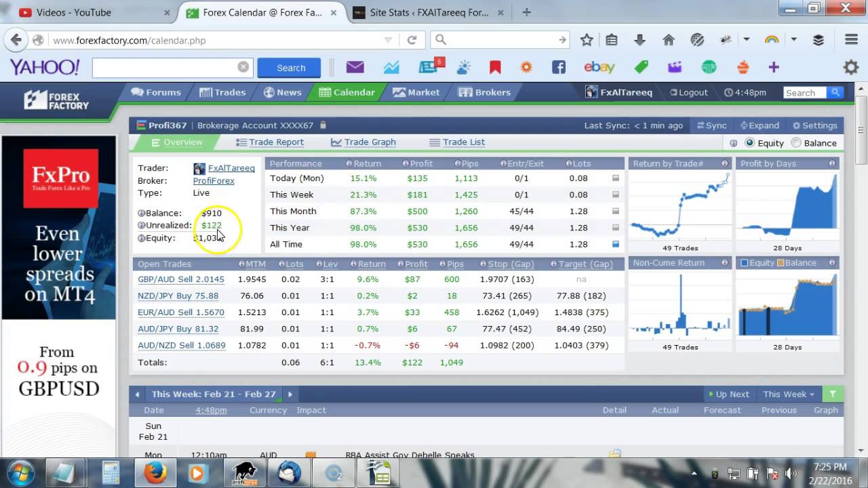The width and height of the screenshot is (868, 488).
Task: Open Windows Start menu
Action: (19, 472)
